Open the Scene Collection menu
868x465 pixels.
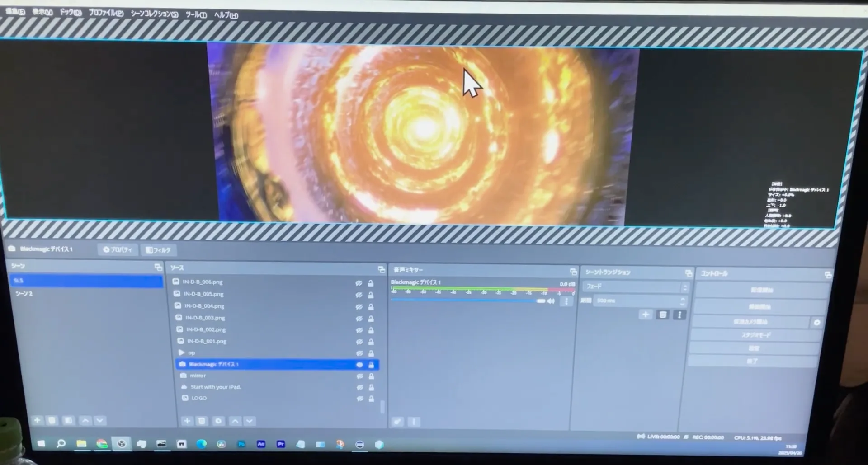[x=154, y=14]
